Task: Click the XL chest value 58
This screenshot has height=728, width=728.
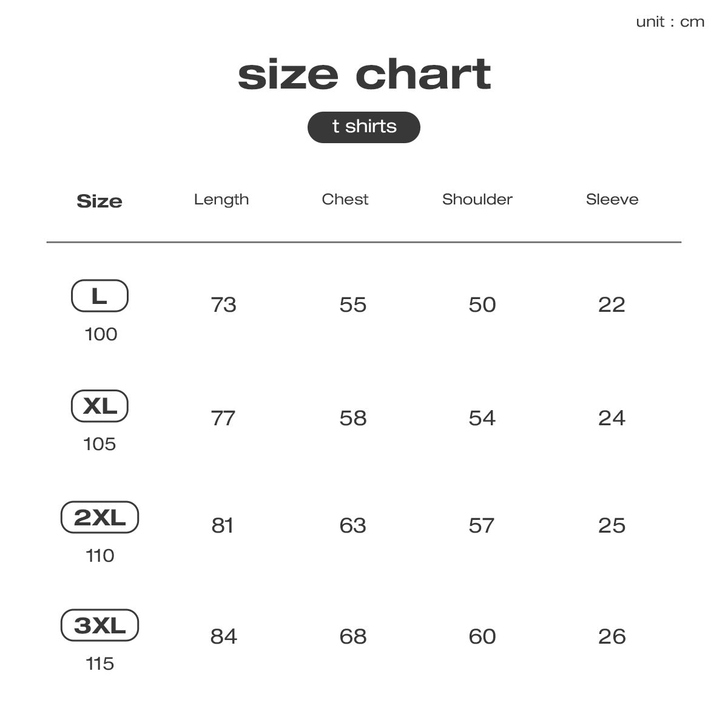Action: click(x=352, y=418)
